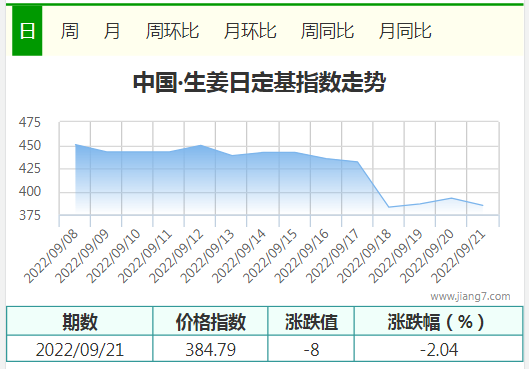
Task: Select the 日 daily tab
Action: coord(27,31)
